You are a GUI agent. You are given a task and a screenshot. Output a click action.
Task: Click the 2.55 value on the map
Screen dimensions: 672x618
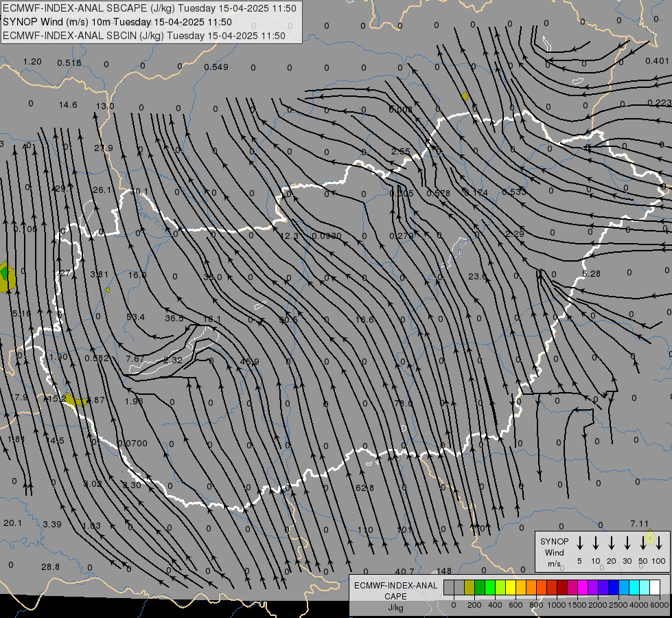point(401,151)
